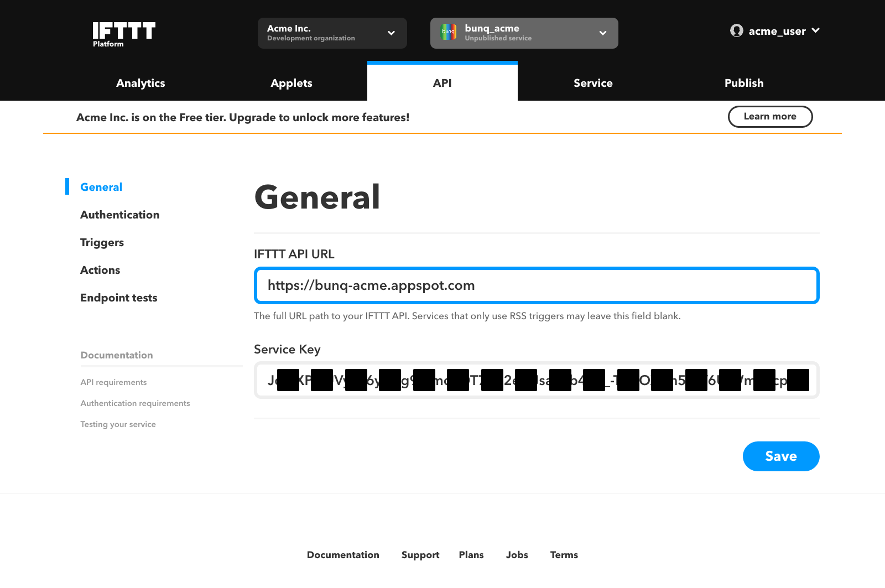Switch to the Analytics tab
885x588 pixels.
click(x=140, y=83)
